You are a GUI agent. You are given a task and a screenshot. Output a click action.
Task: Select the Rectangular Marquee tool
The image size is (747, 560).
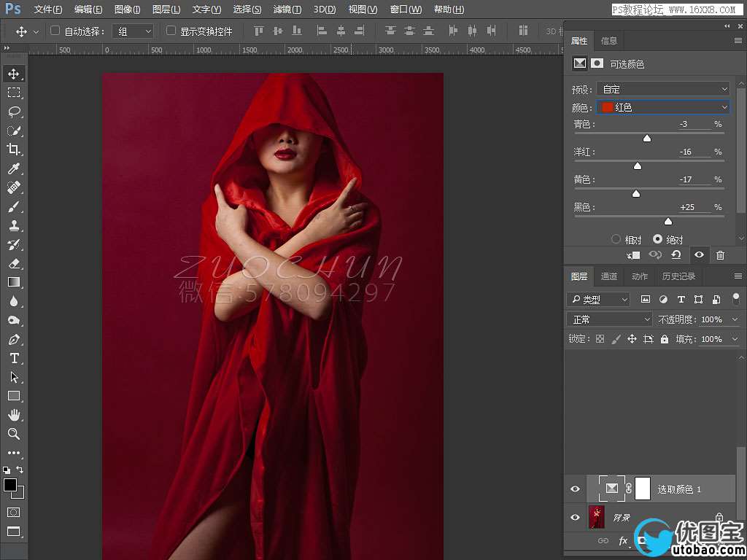click(x=13, y=93)
